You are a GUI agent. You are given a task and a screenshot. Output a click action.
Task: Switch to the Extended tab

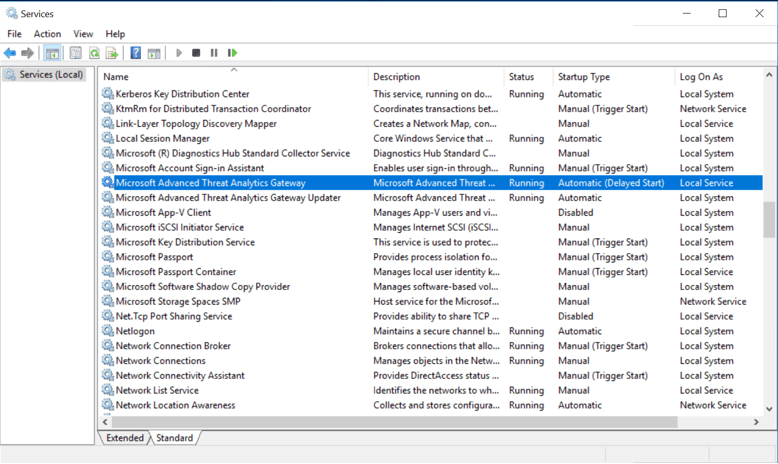(x=124, y=438)
